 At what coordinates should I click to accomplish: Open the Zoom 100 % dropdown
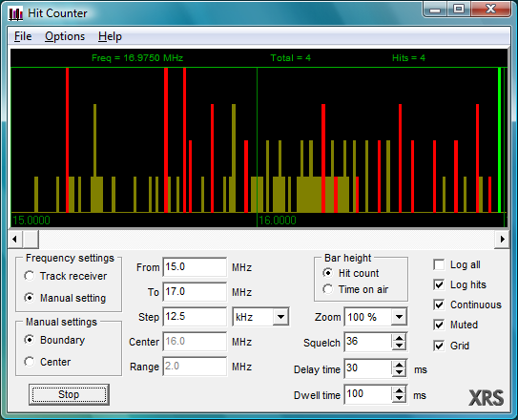(399, 317)
